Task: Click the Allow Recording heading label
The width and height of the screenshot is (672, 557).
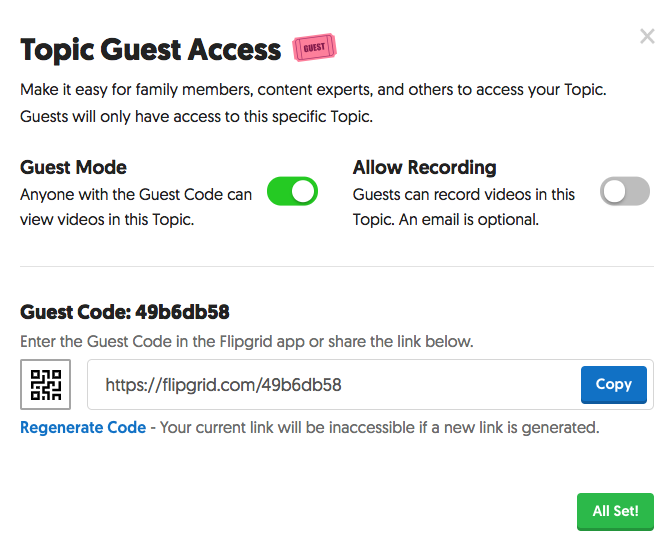Action: (x=424, y=167)
